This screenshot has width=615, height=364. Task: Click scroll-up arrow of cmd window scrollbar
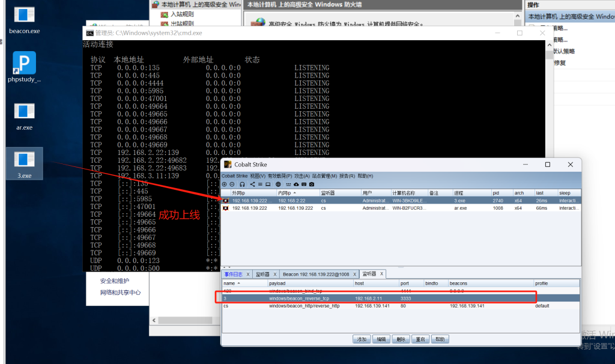549,45
